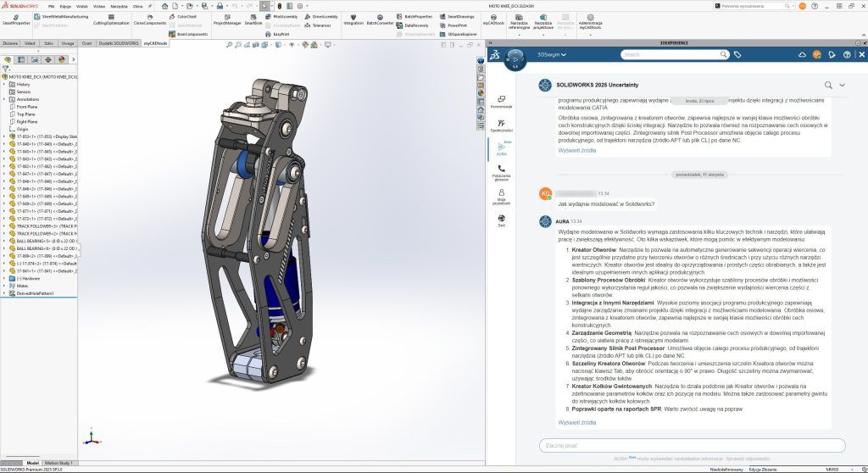Screen dimensions: 868x473
Task: Expand the Annotations tree node
Action: (x=4, y=100)
